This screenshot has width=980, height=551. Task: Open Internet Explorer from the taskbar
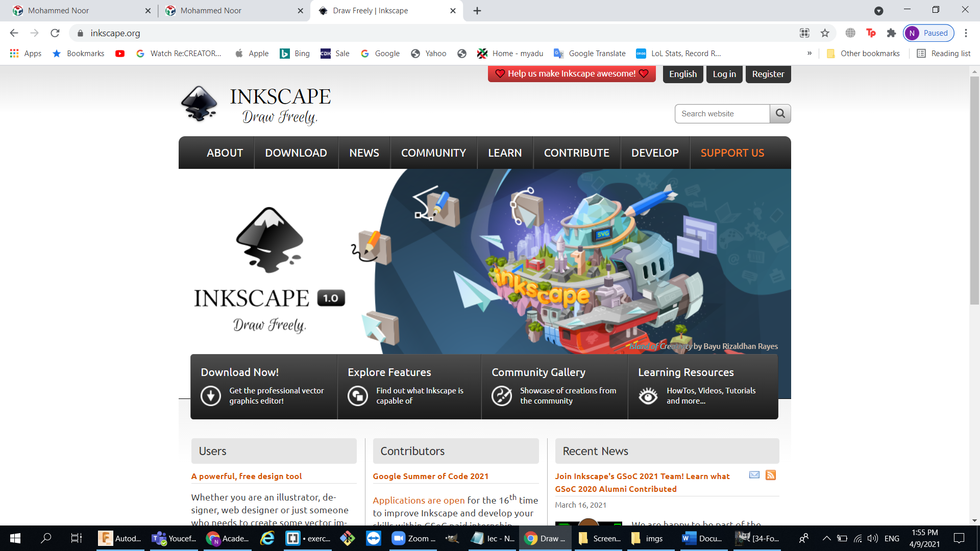click(267, 538)
